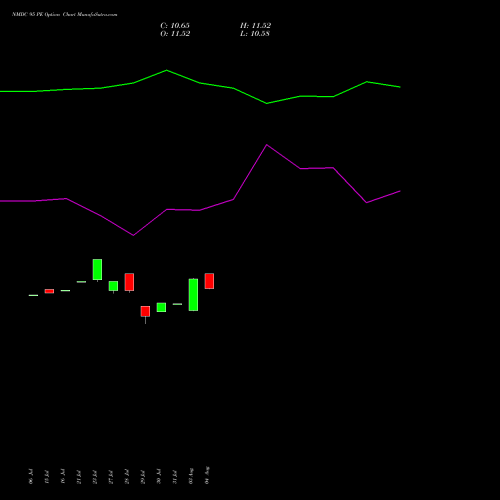Select the last red candle above 04 Aug
Image resolution: width=500 pixels, height=500 pixels.
click(x=209, y=281)
